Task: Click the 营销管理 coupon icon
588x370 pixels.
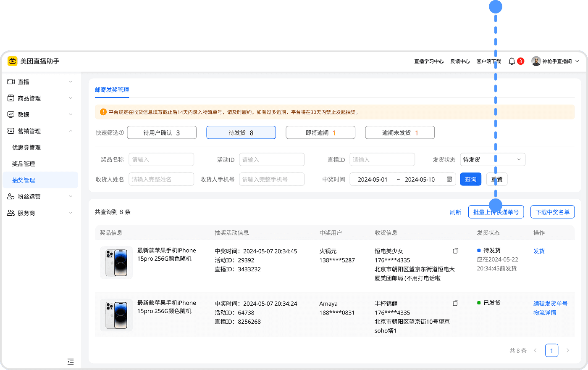Action: (x=11, y=131)
